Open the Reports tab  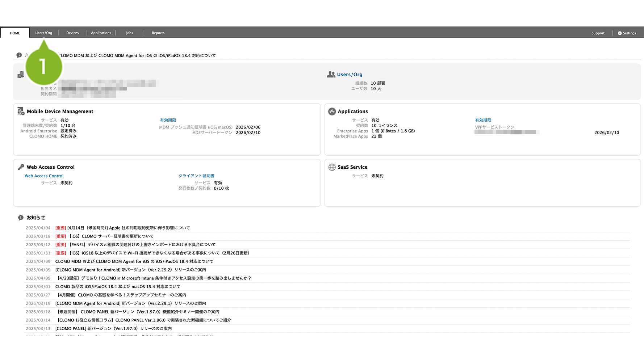(158, 33)
